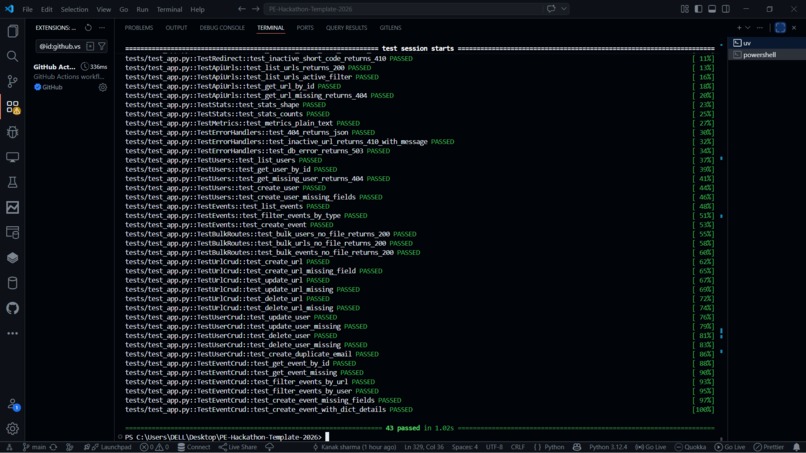Open the Terminal menu
The image size is (806, 453).
pos(169,9)
